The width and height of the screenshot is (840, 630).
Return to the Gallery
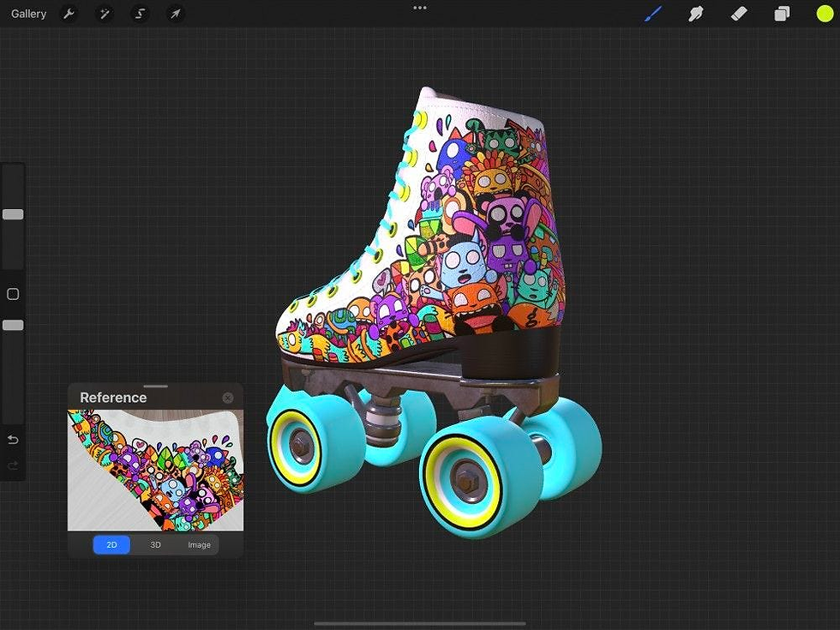28,14
